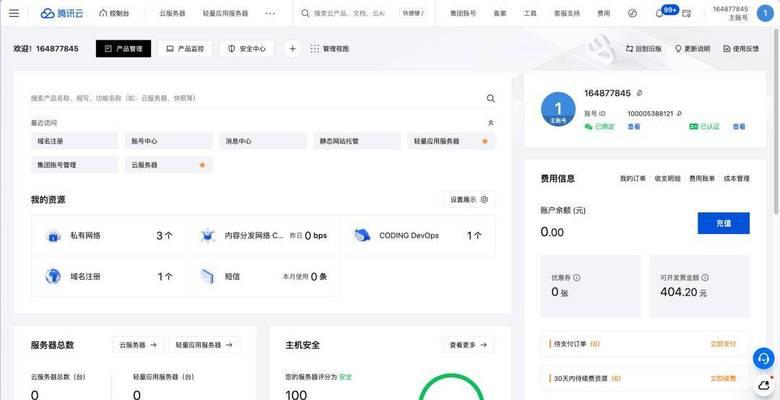Click the Tencent Cloud logo
This screenshot has width=780, height=400.
point(62,13)
